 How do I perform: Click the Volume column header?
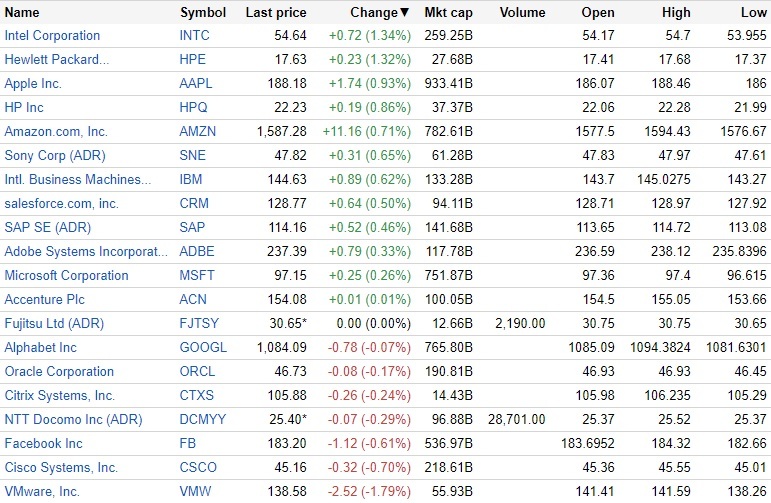tap(522, 13)
